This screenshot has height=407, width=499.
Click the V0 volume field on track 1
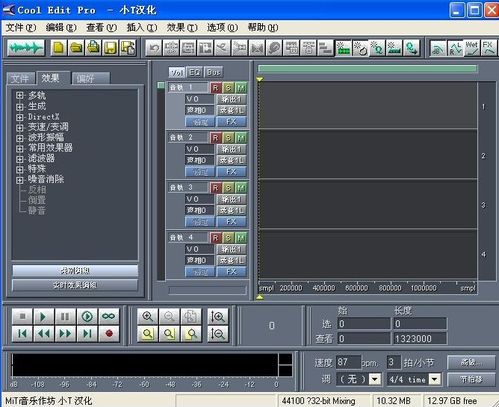(199, 99)
